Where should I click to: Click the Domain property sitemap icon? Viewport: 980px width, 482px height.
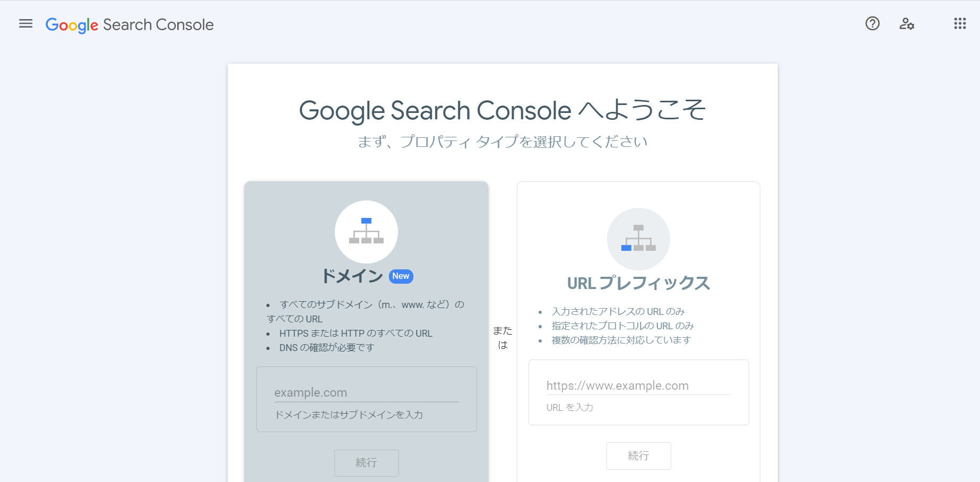[366, 232]
